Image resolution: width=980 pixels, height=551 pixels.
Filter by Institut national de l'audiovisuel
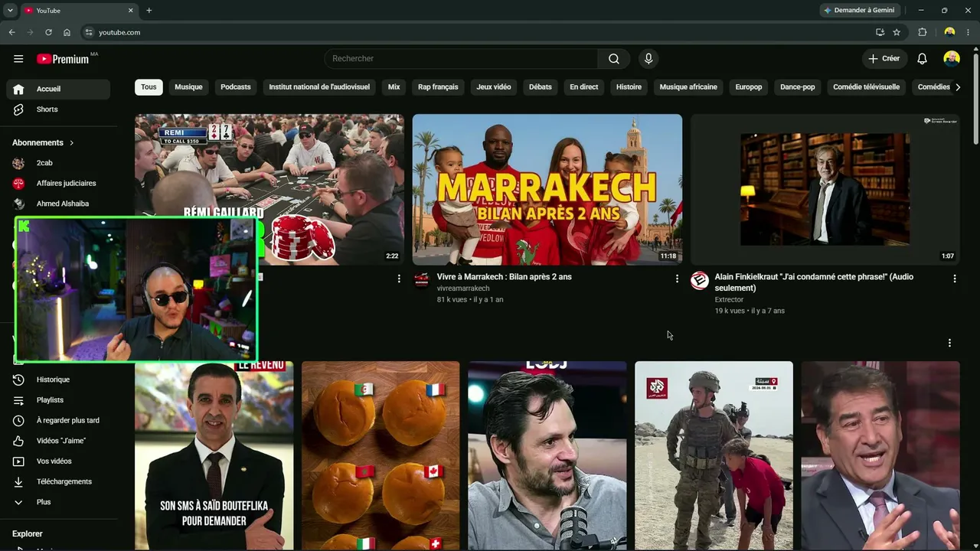tap(319, 87)
